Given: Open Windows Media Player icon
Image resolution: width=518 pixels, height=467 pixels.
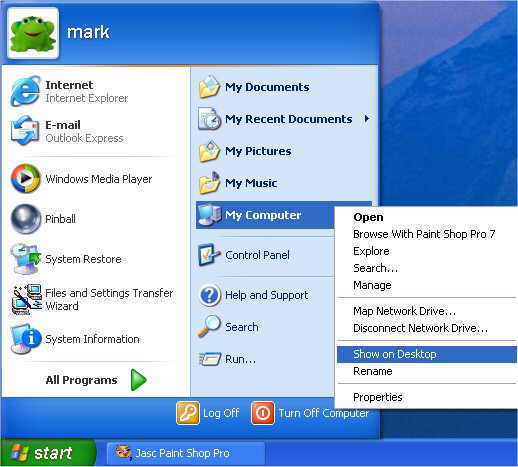Looking at the screenshot, I should [25, 179].
